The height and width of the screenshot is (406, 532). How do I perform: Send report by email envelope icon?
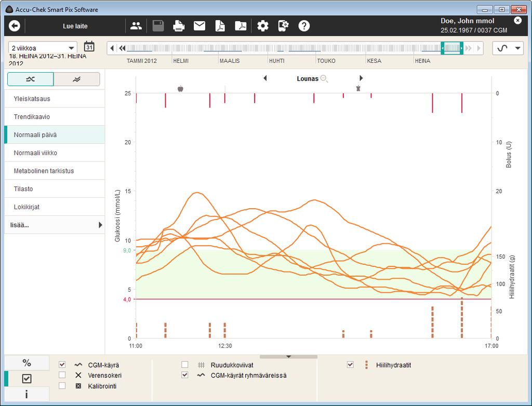coord(199,26)
